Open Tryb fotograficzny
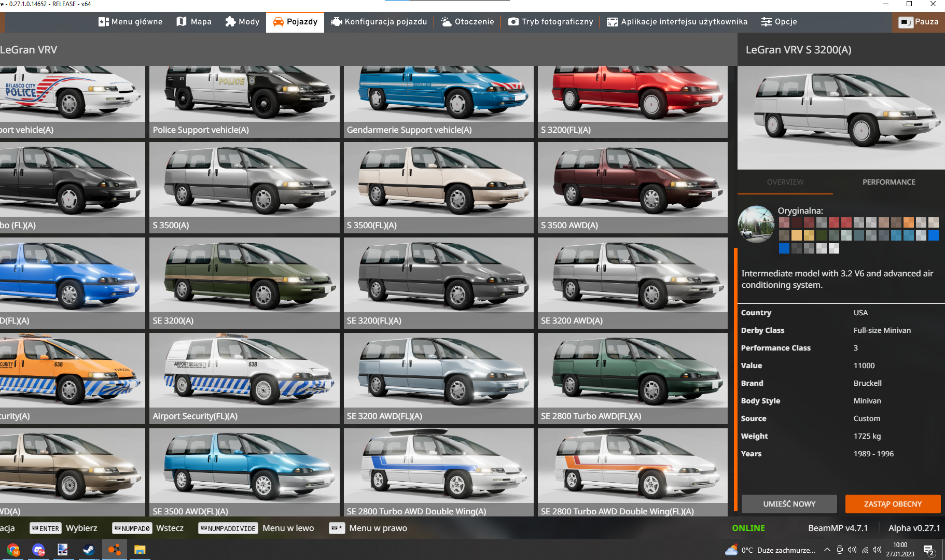The height and width of the screenshot is (560, 945). [550, 22]
